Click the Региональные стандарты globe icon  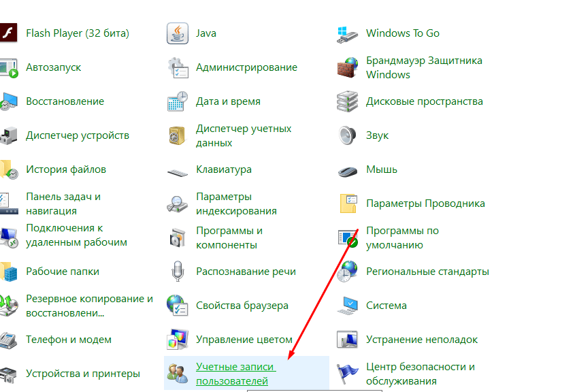[x=347, y=272]
